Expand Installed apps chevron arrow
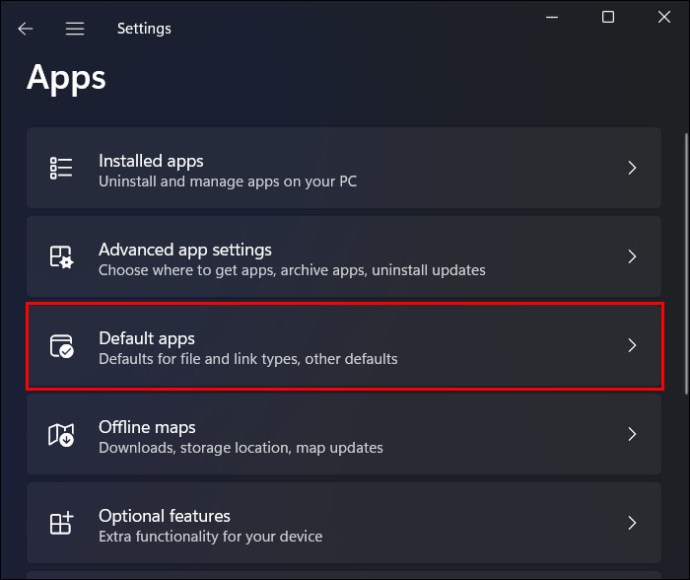 (632, 168)
